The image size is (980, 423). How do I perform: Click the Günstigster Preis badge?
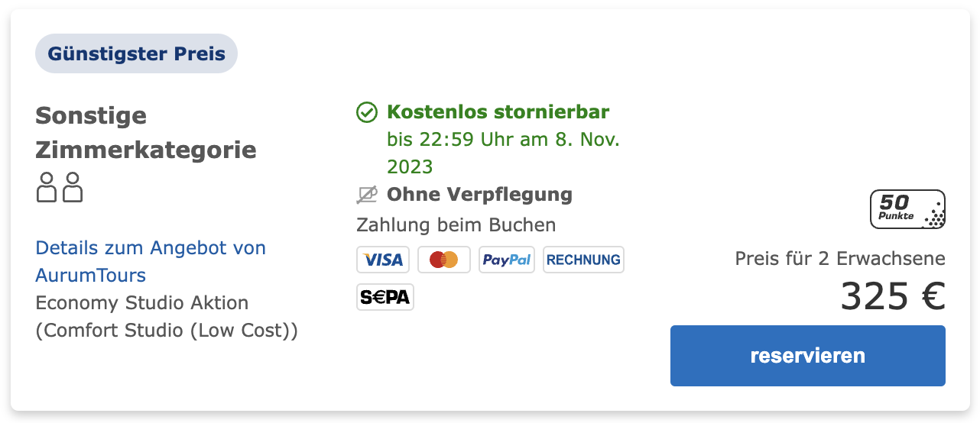(x=137, y=54)
